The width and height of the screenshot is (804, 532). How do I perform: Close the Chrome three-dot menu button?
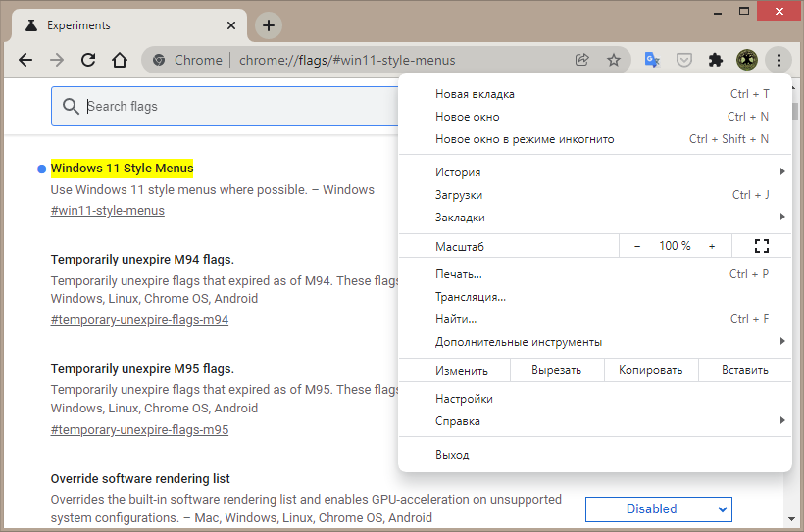tap(779, 60)
